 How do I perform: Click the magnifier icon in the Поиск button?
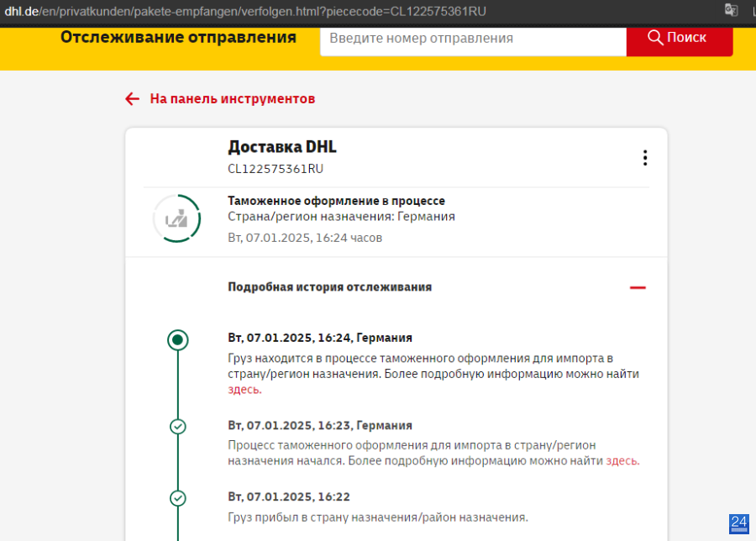coord(655,37)
